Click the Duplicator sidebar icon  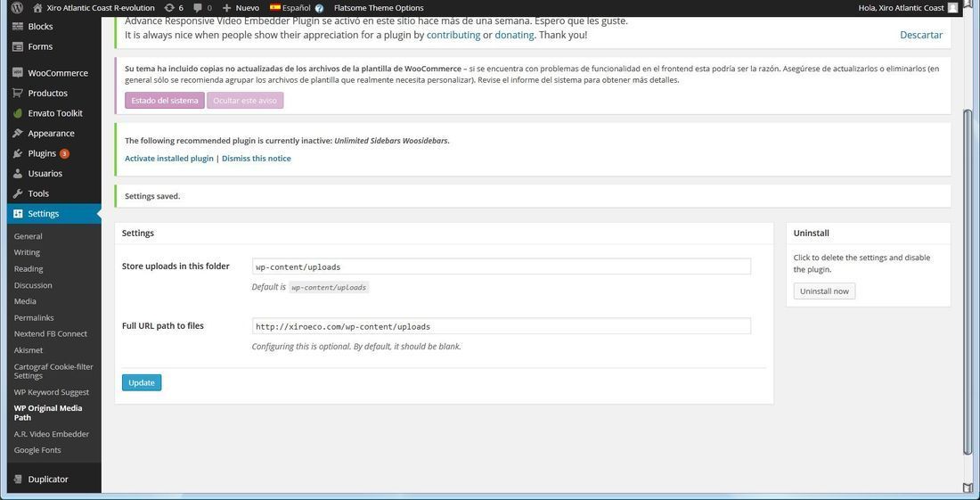(x=18, y=480)
